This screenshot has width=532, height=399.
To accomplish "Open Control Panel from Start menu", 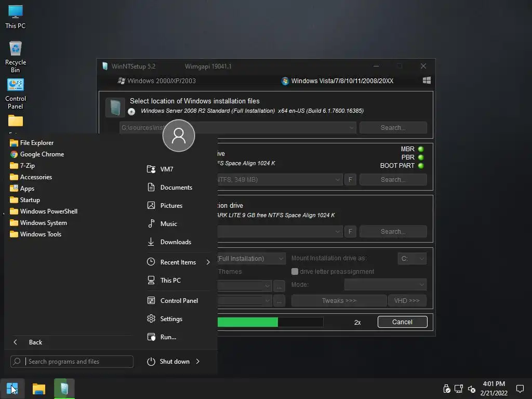I will [x=172, y=301].
